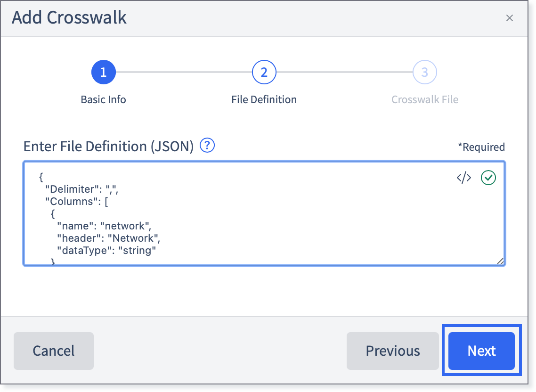The width and height of the screenshot is (536, 392).
Task: Go back with the Previous button
Action: pyautogui.click(x=393, y=351)
